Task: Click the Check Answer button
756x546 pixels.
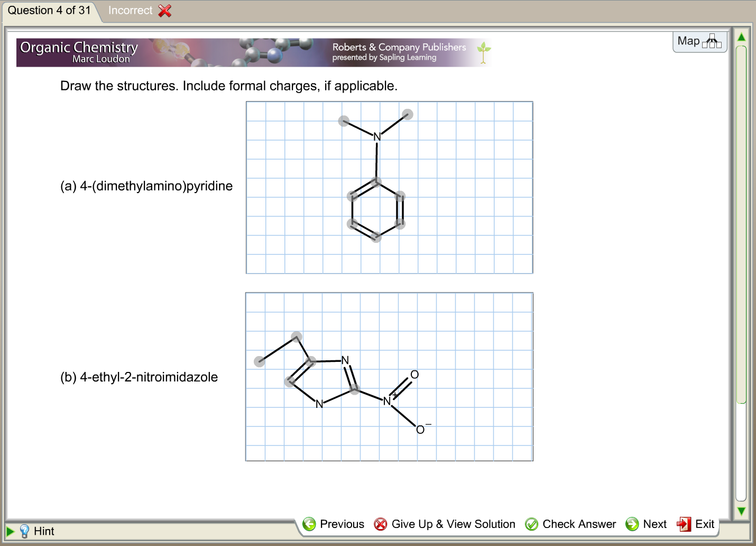Action: tap(579, 524)
